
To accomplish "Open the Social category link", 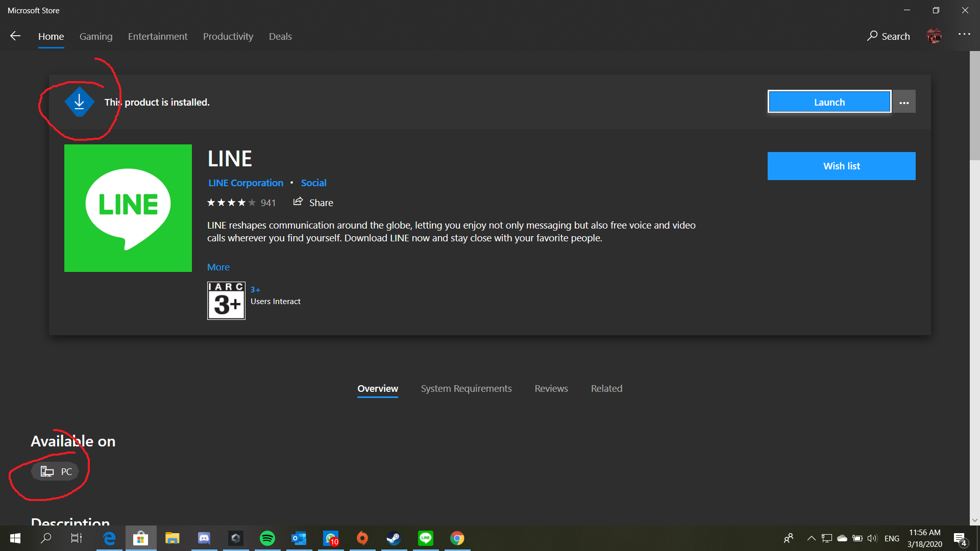I will pos(313,183).
